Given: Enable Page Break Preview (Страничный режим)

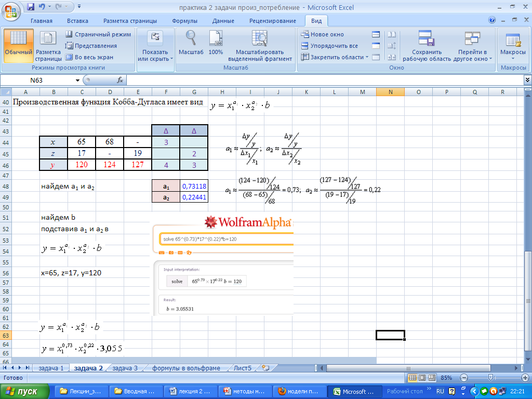Looking at the screenshot, I should tap(98, 34).
